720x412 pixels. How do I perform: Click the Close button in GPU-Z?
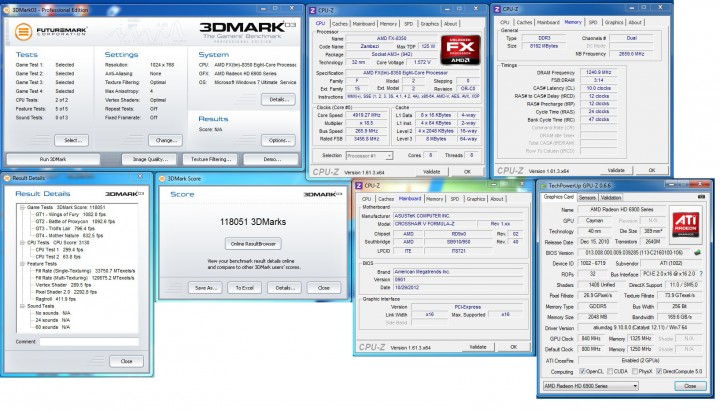coord(690,386)
